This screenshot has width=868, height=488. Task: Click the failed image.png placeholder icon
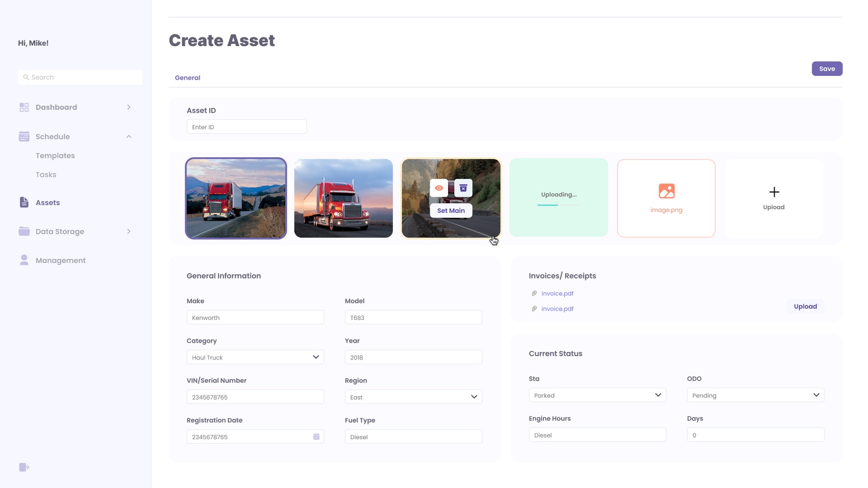click(666, 191)
